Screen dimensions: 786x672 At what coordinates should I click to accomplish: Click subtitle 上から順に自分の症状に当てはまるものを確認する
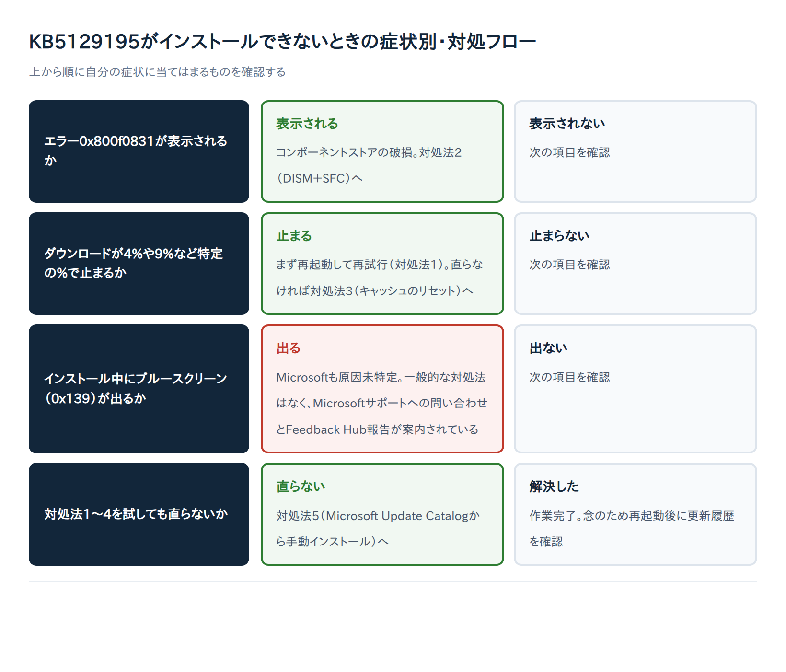[157, 72]
